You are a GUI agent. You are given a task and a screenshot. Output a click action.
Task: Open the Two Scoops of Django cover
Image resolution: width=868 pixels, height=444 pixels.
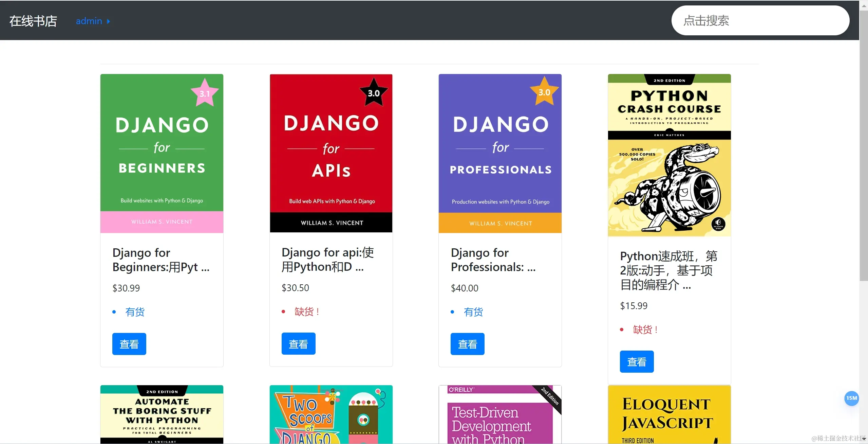pos(331,414)
